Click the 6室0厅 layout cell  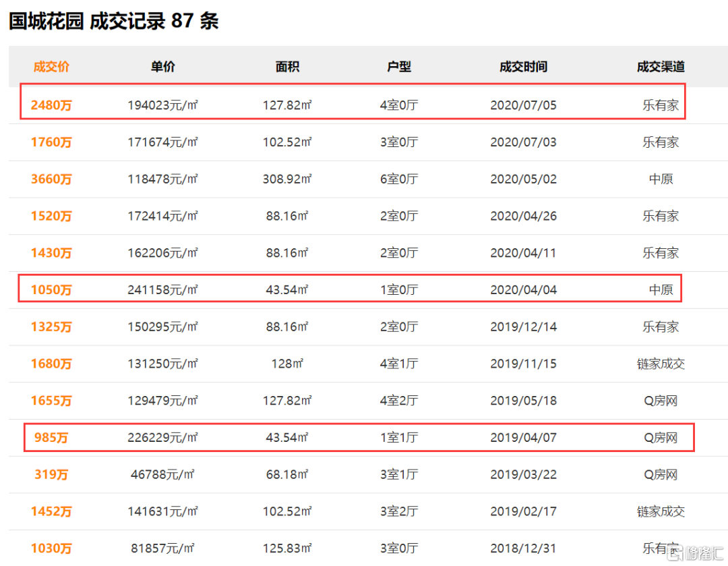coord(398,179)
